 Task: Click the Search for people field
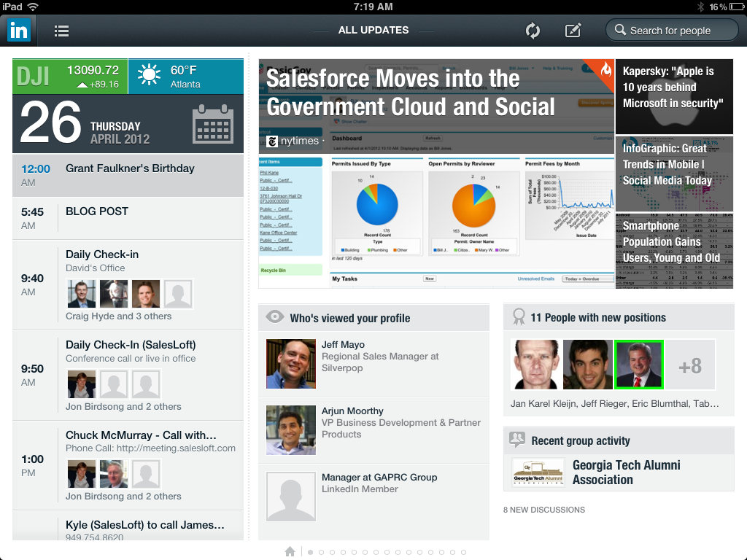pyautogui.click(x=672, y=31)
